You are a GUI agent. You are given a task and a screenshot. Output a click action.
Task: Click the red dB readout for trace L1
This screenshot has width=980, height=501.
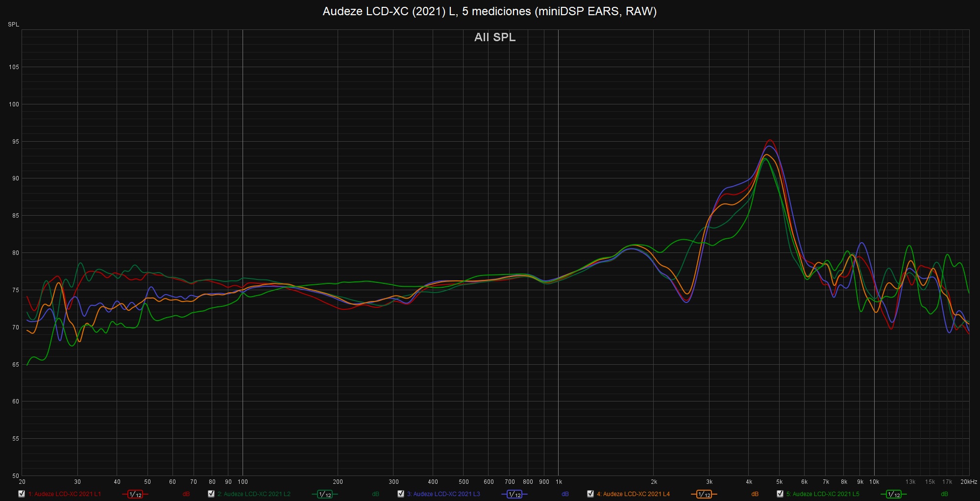[x=186, y=494]
